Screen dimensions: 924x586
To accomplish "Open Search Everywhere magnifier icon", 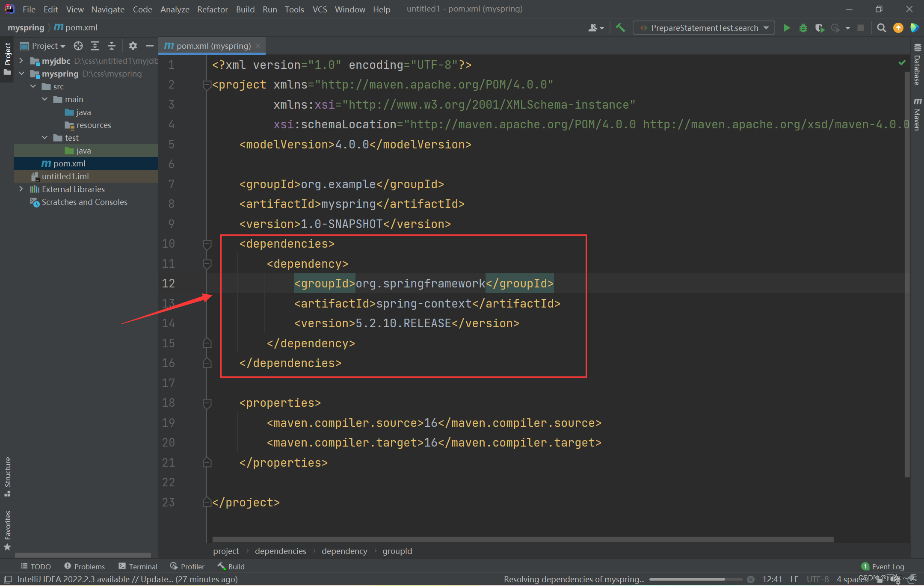I will [881, 28].
